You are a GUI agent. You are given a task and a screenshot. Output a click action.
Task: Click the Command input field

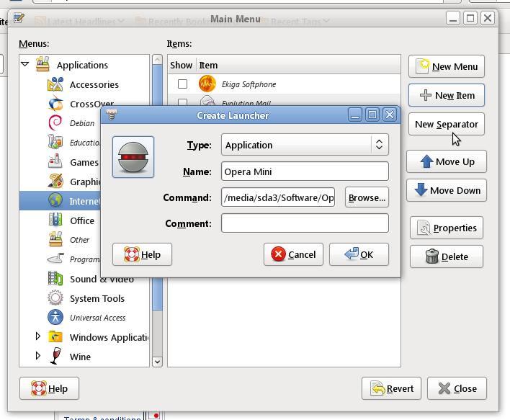tap(278, 197)
